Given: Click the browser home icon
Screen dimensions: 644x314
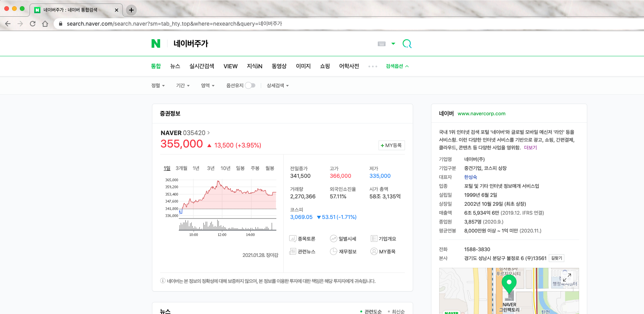Looking at the screenshot, I should [x=45, y=24].
